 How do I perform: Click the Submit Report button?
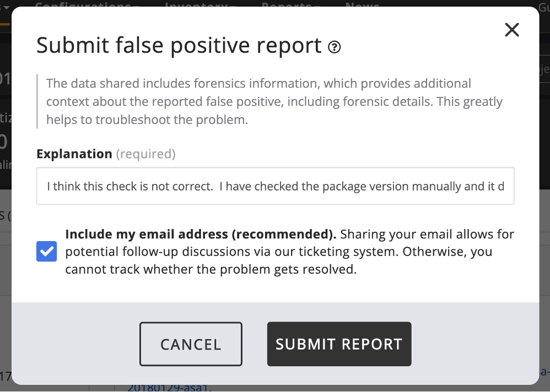339,344
